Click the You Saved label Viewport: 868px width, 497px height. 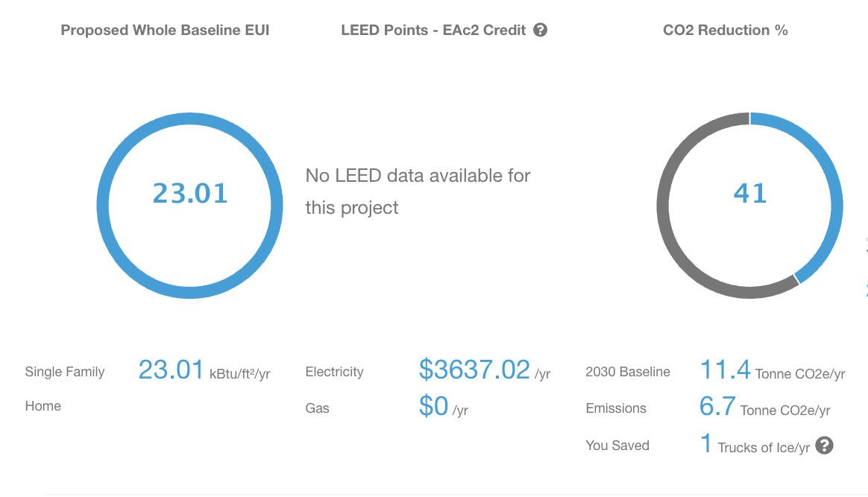click(617, 446)
